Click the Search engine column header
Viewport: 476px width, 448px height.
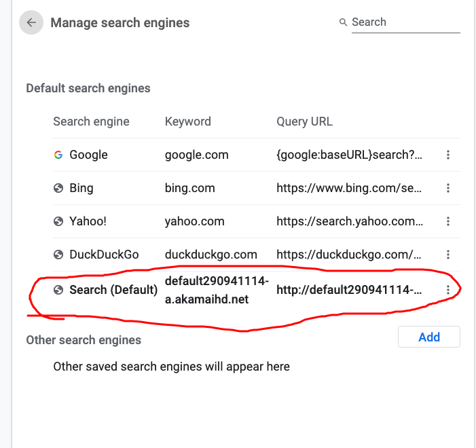[92, 122]
